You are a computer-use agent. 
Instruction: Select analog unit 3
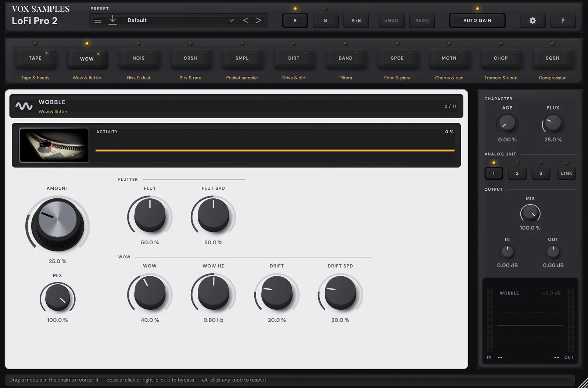(x=541, y=173)
